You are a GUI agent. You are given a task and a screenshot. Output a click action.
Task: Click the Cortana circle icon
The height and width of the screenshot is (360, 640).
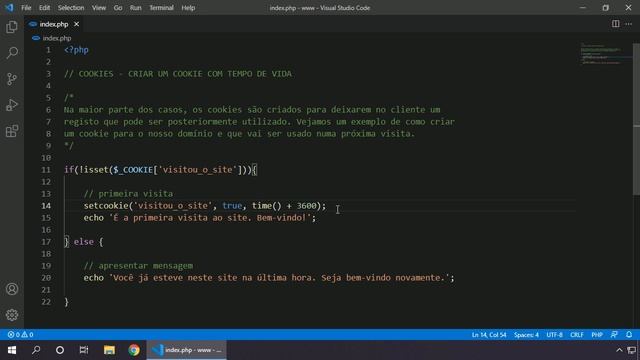click(60, 350)
